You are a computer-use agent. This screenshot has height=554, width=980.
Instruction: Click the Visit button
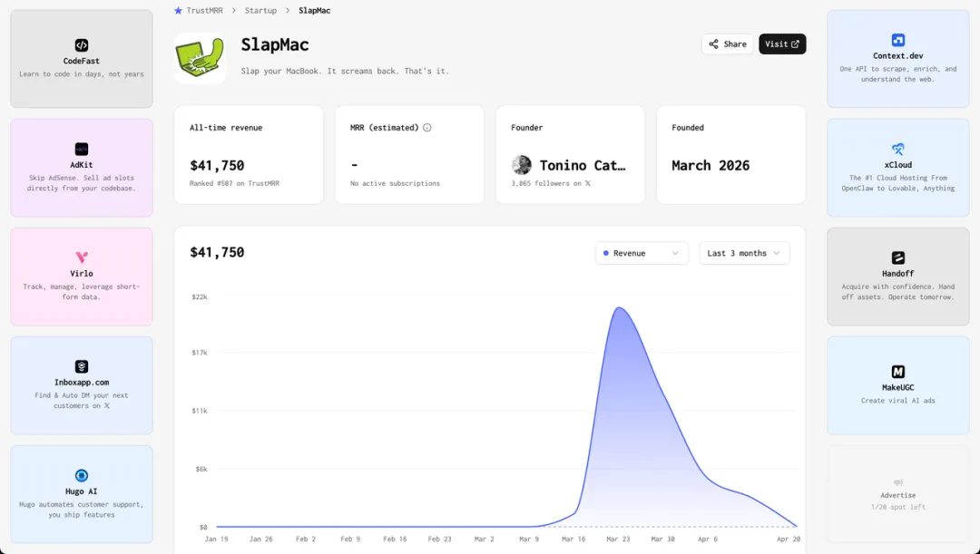pyautogui.click(x=782, y=44)
